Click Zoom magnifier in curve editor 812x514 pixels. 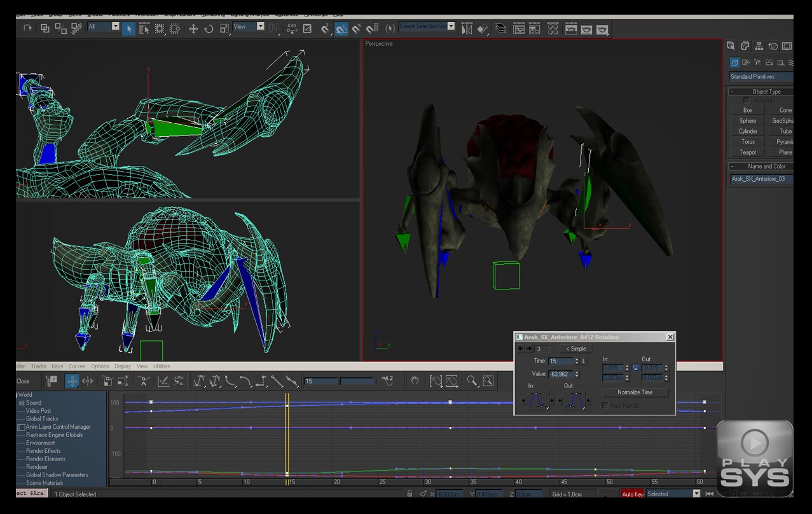click(472, 380)
